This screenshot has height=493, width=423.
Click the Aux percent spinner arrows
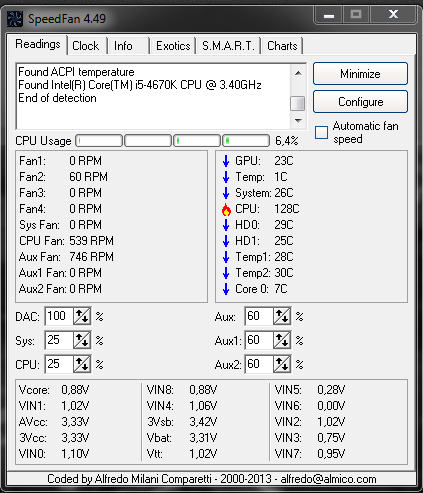point(282,316)
